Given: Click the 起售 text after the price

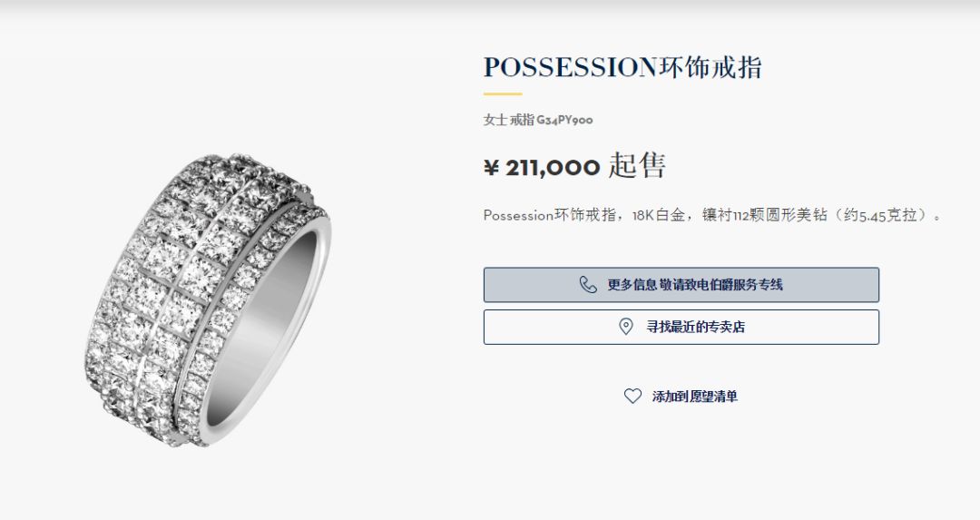Looking at the screenshot, I should pyautogui.click(x=637, y=166).
